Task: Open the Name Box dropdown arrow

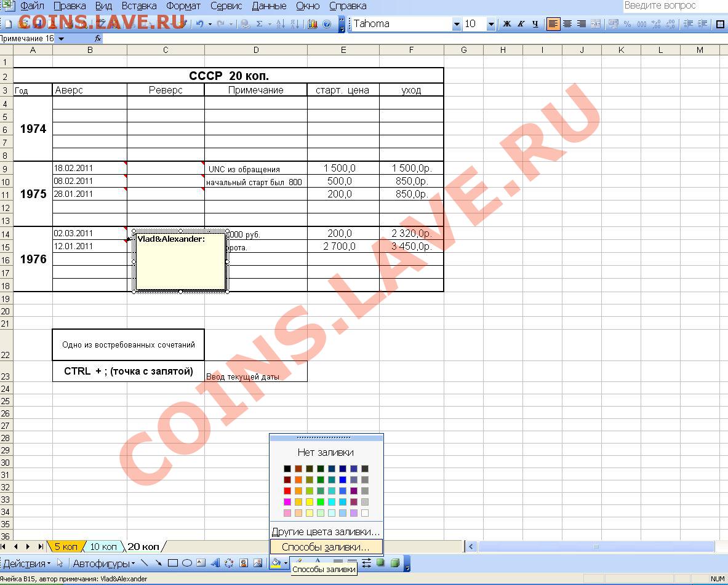Action: [x=62, y=39]
